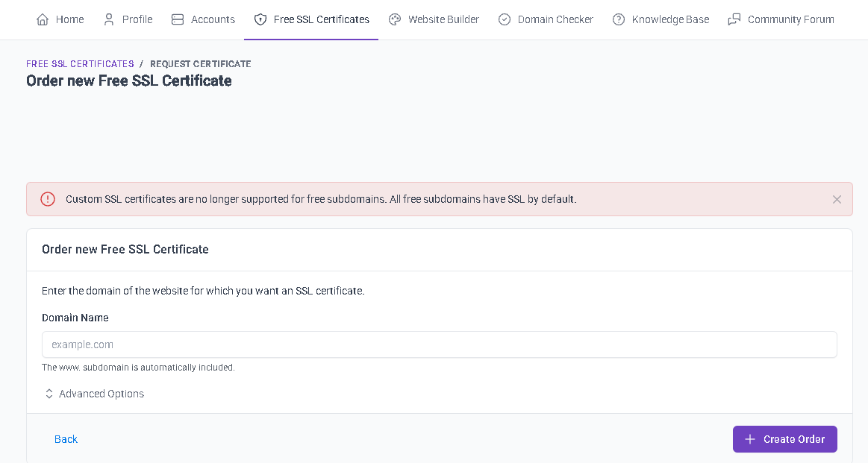The height and width of the screenshot is (463, 868).
Task: Go to the Profile tab label
Action: [x=137, y=20]
